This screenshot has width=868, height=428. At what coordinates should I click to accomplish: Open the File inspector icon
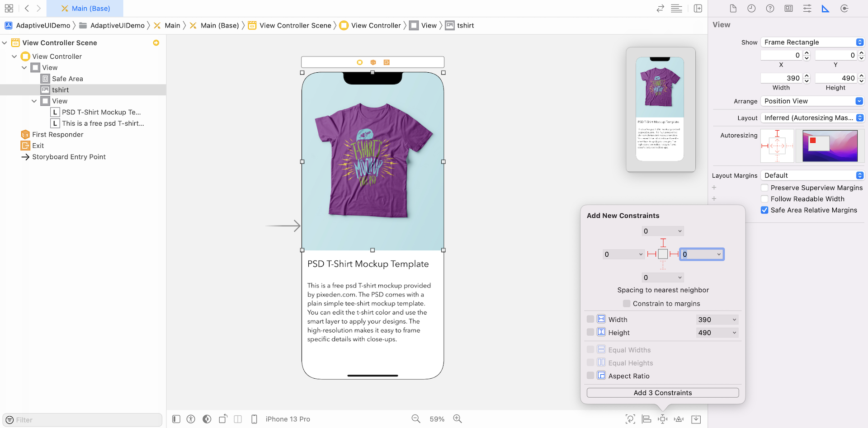pos(733,9)
